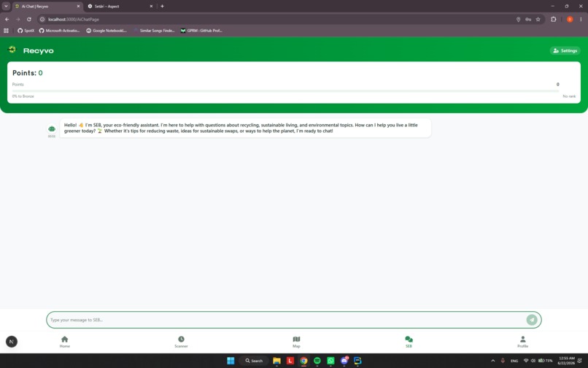
Task: Open the password manager key icon
Action: coord(528,19)
